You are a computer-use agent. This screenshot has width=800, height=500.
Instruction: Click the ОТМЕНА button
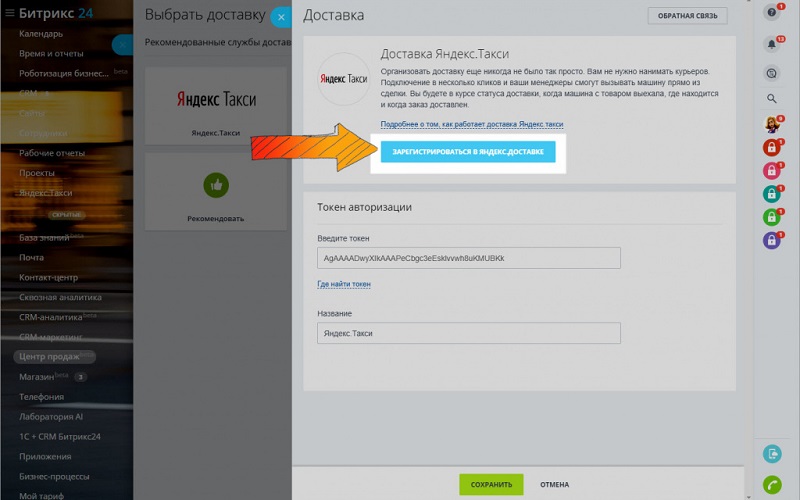555,484
